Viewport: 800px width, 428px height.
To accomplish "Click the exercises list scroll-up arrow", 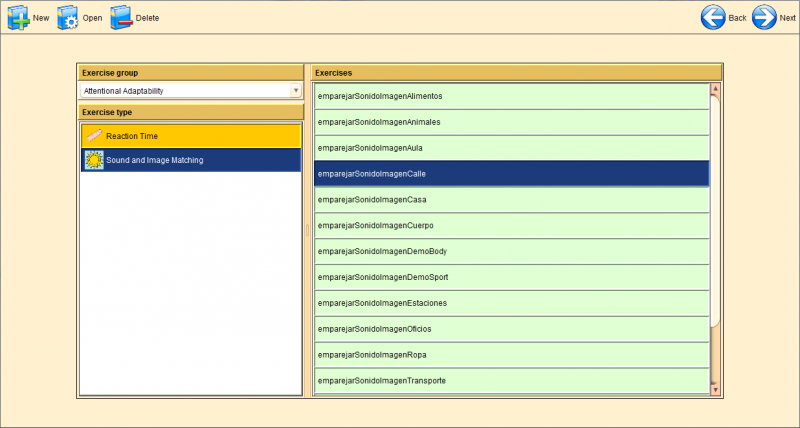I will coord(715,89).
